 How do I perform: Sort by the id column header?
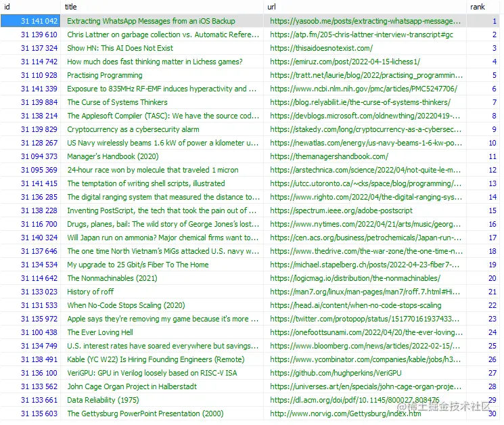click(30, 7)
